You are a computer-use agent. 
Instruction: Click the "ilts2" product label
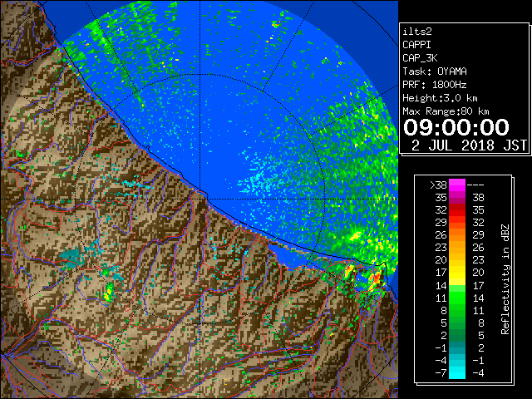[x=417, y=32]
